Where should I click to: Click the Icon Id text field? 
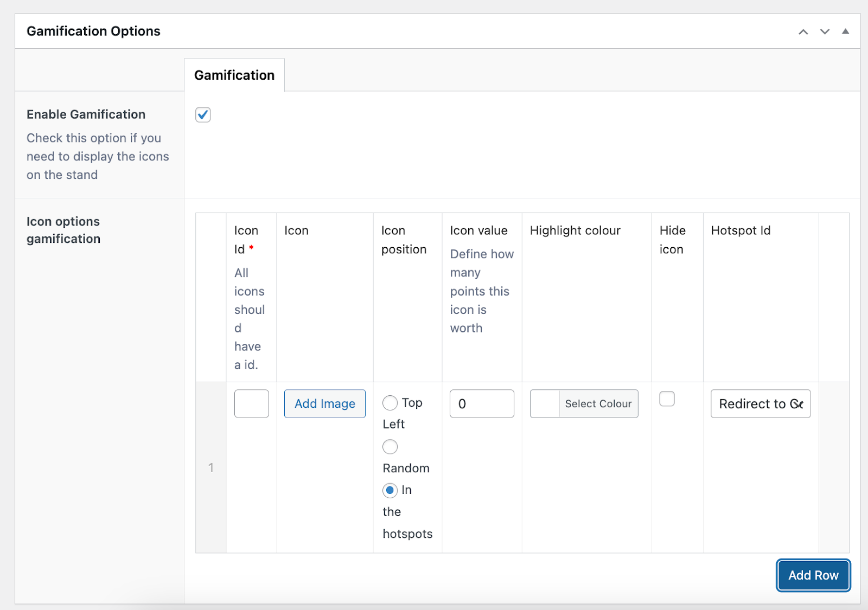252,404
